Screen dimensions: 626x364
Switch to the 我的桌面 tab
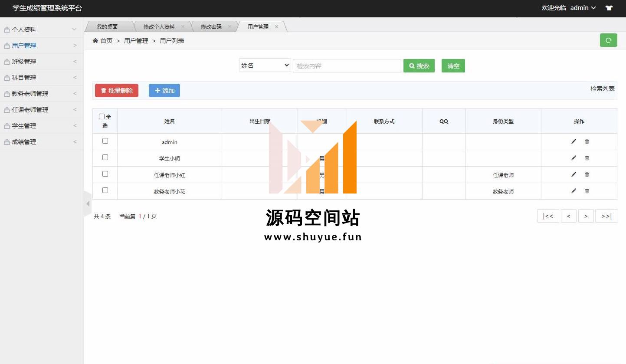107,27
